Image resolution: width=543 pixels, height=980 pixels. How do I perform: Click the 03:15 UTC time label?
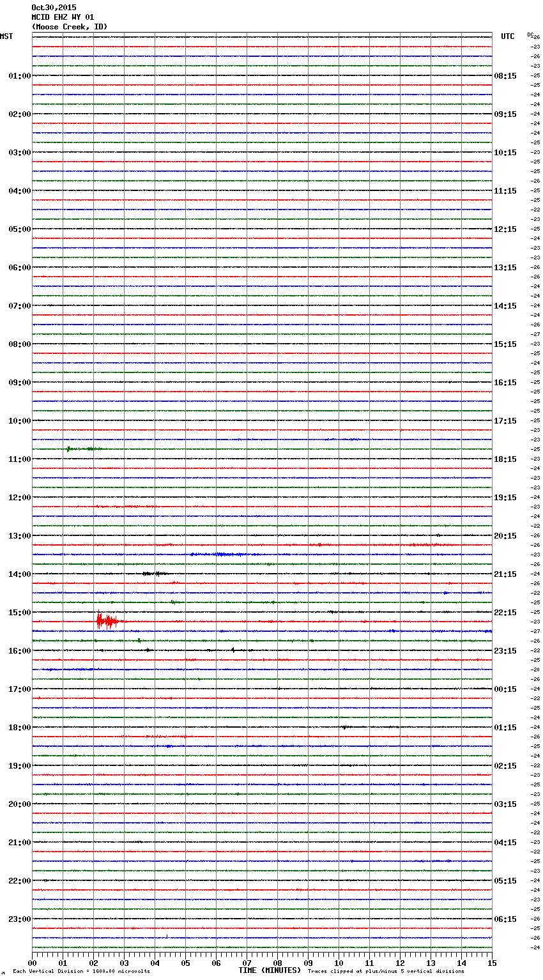pos(505,804)
